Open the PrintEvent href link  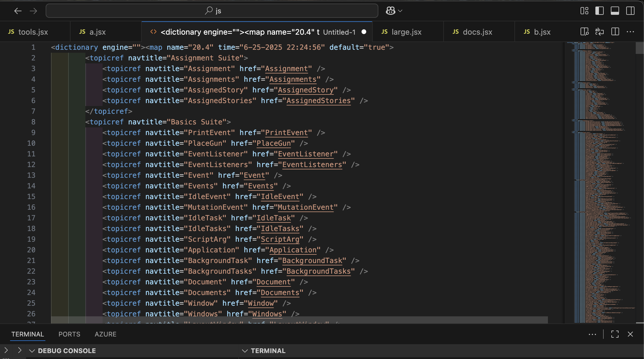point(286,133)
